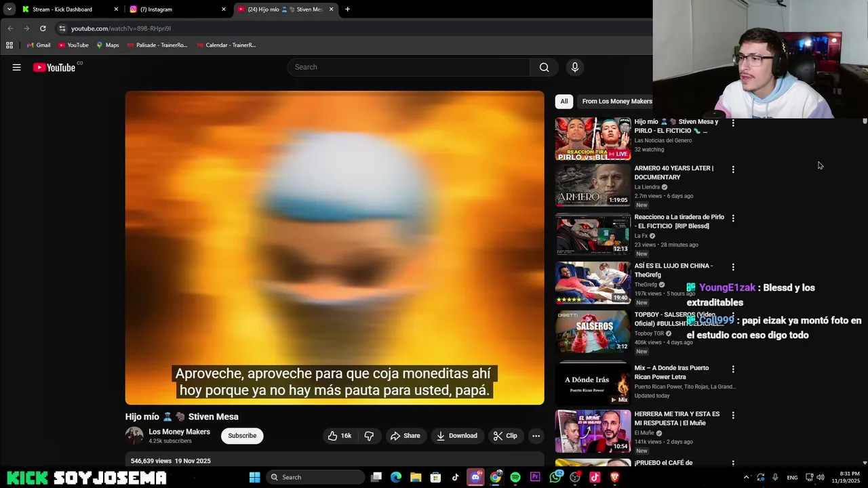The width and height of the screenshot is (868, 488).
Task: Open the Maps bookmark
Action: (107, 45)
